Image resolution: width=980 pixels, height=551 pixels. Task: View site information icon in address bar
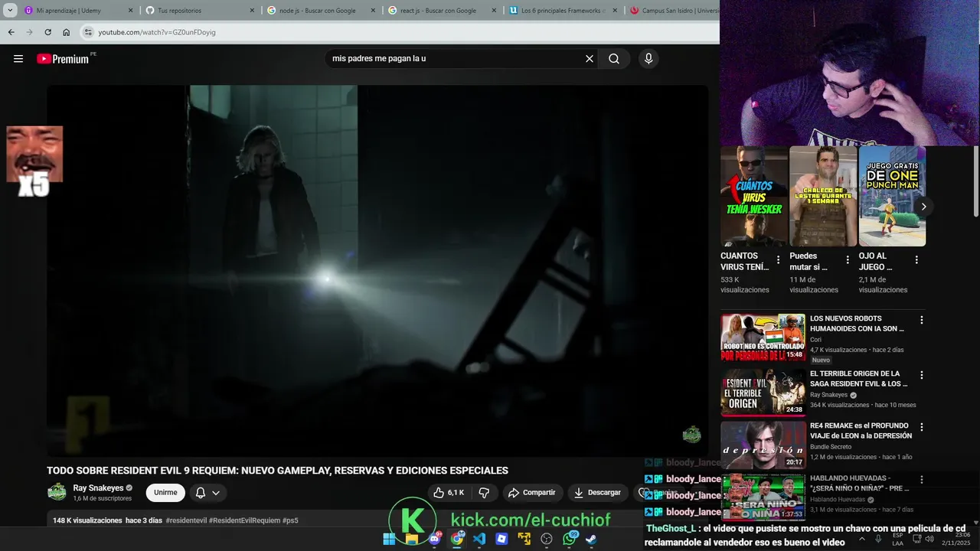pos(88,32)
